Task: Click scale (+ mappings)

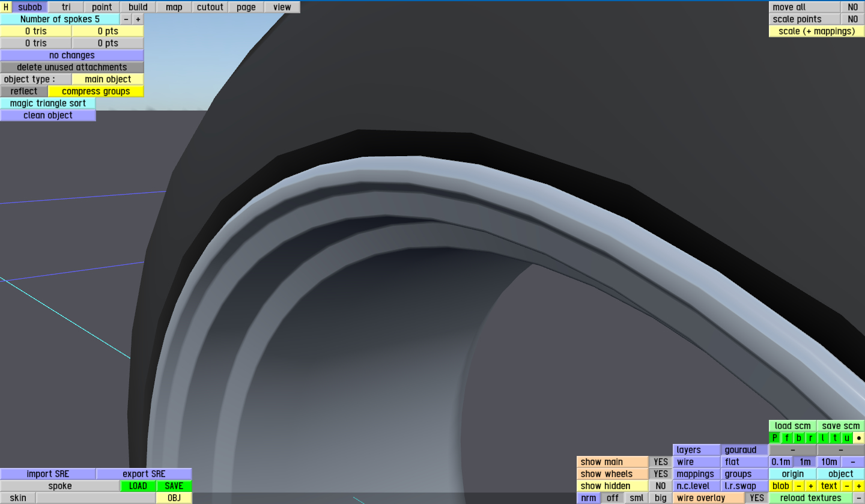Action: coord(817,31)
